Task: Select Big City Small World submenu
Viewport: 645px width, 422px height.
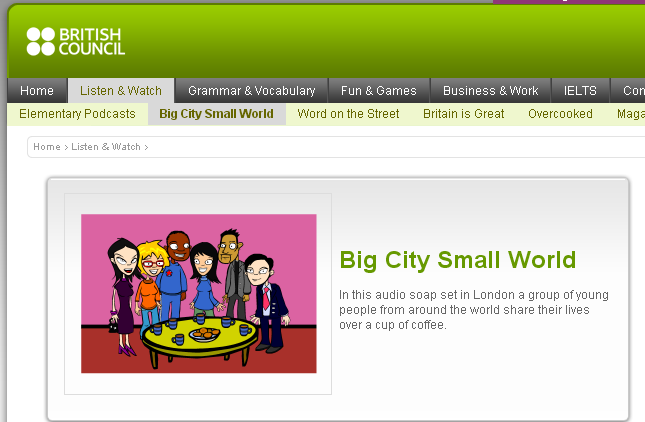Action: [x=216, y=114]
